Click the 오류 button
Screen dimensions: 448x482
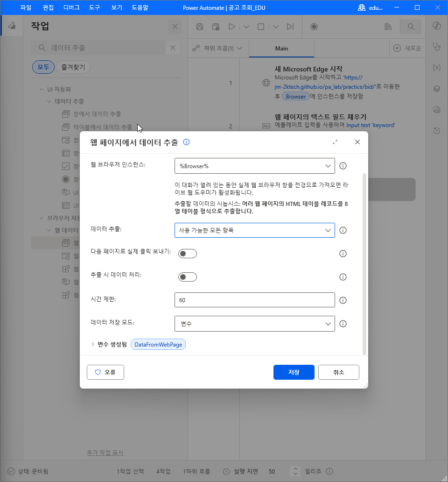point(105,372)
